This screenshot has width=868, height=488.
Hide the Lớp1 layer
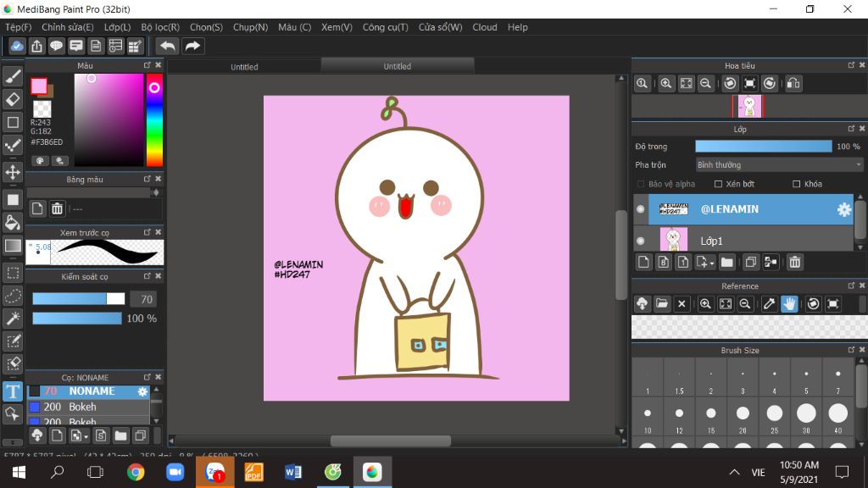(641, 241)
